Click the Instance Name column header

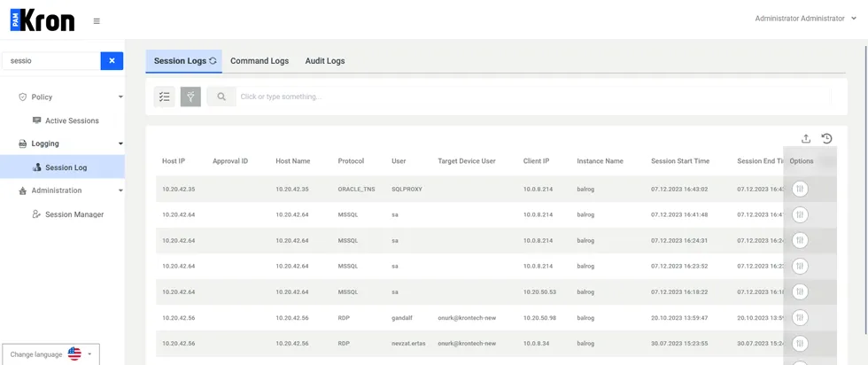601,161
